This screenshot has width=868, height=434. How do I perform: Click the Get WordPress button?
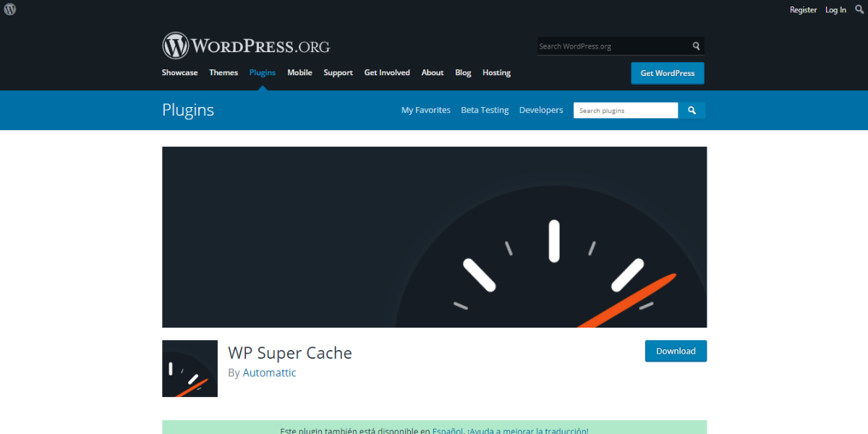pyautogui.click(x=668, y=73)
